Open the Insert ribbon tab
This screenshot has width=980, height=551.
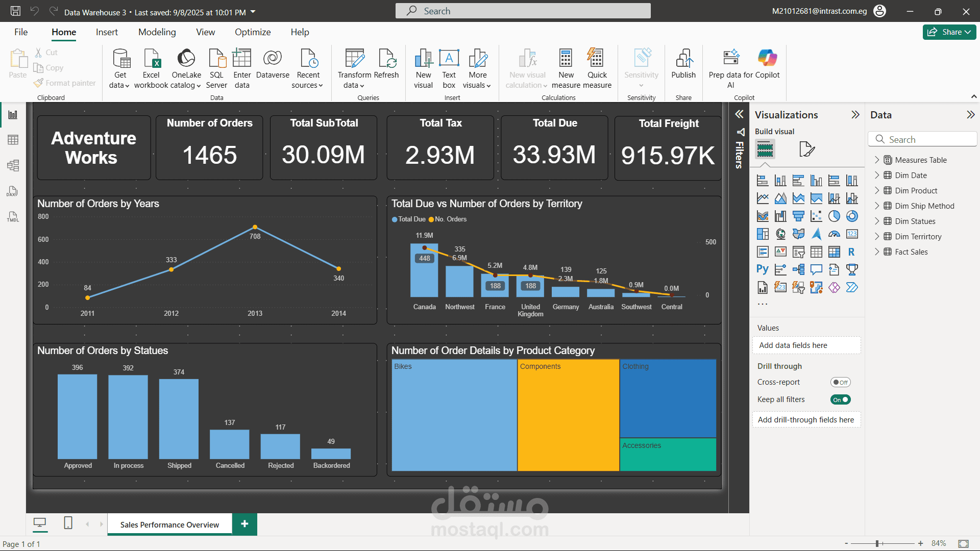[107, 32]
